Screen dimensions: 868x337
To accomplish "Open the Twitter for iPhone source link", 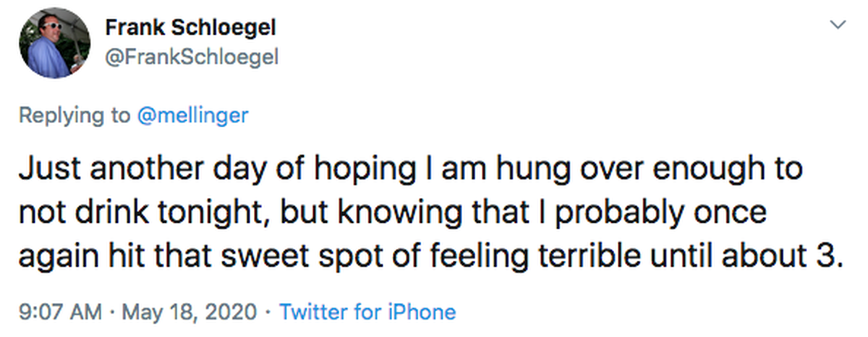I will point(367,312).
